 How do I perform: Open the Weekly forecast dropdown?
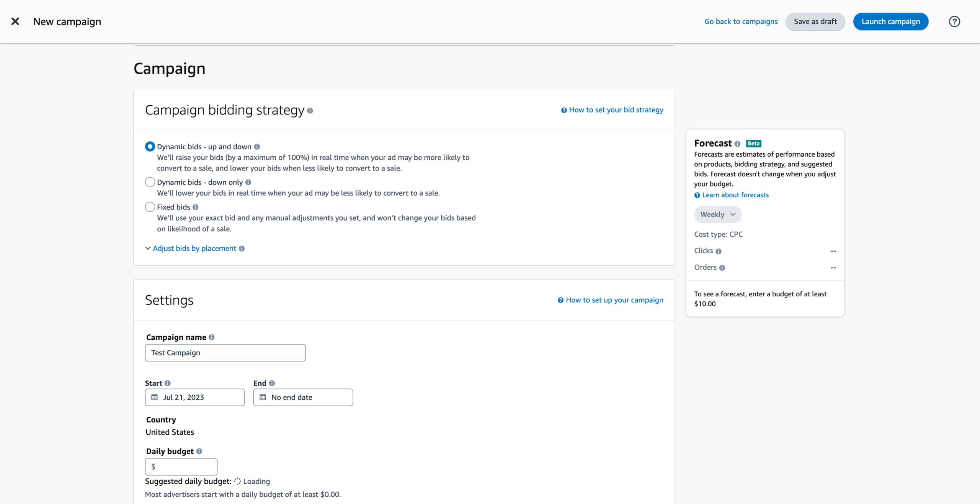[717, 214]
